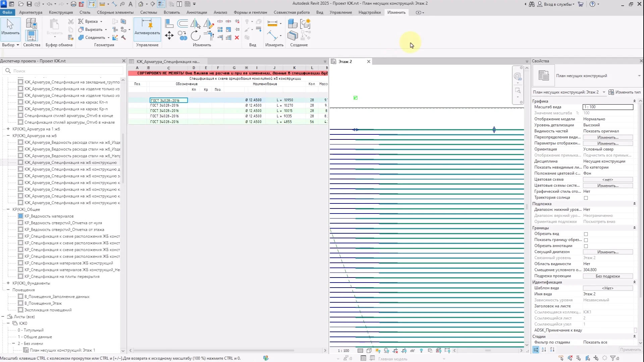Switch to the Аннотации ribbon tab
The image size is (644, 362).
pos(197,12)
